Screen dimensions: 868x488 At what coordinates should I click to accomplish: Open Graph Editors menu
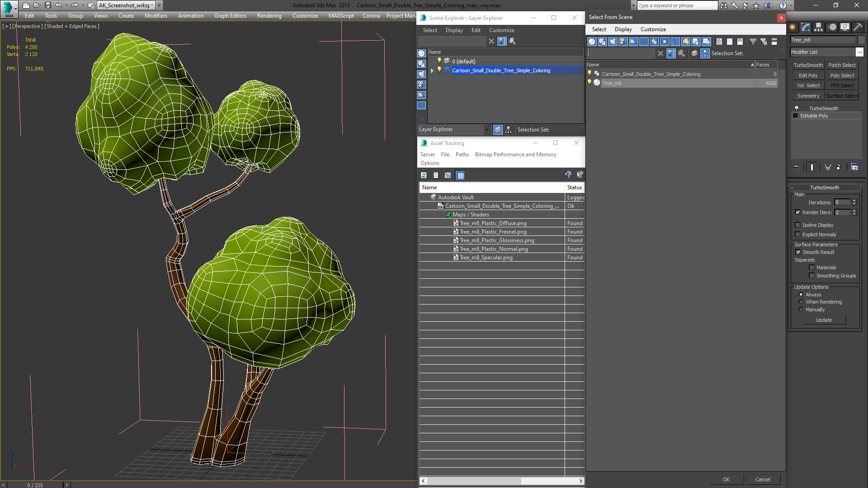(230, 16)
